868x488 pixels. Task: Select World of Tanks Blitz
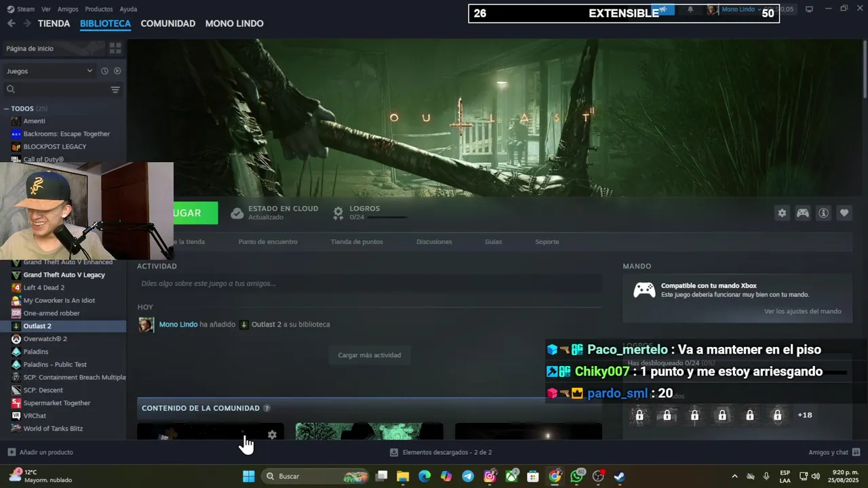tap(53, 428)
